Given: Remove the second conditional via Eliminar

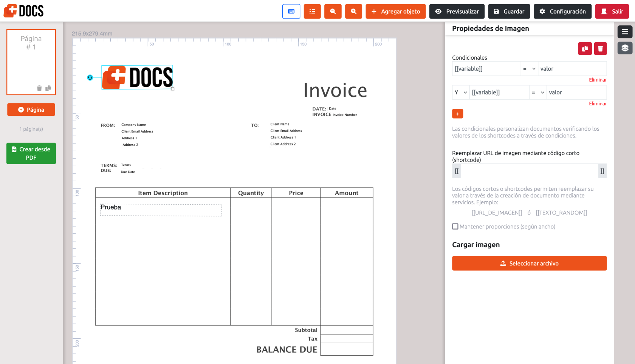Looking at the screenshot, I should 598,103.
